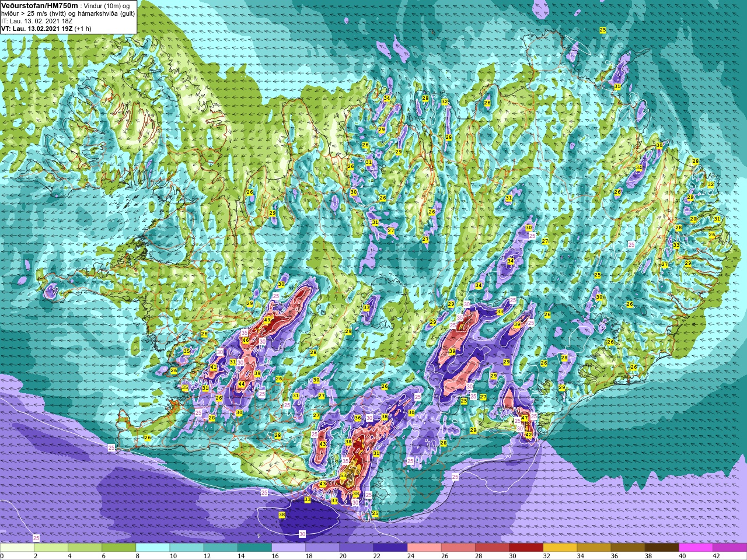Click the yellow '47' gust label
747x560 pixels.
[x=525, y=418]
